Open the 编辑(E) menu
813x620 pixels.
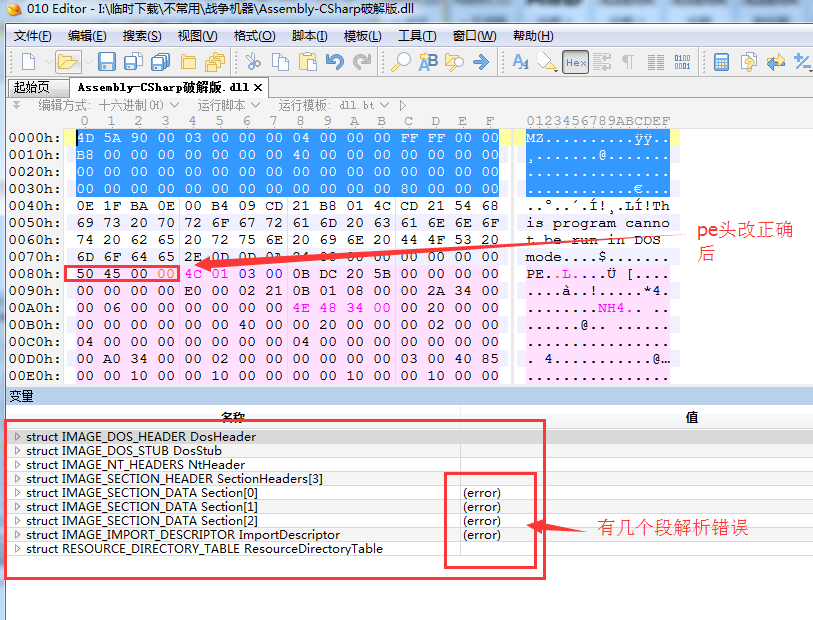pyautogui.click(x=87, y=36)
